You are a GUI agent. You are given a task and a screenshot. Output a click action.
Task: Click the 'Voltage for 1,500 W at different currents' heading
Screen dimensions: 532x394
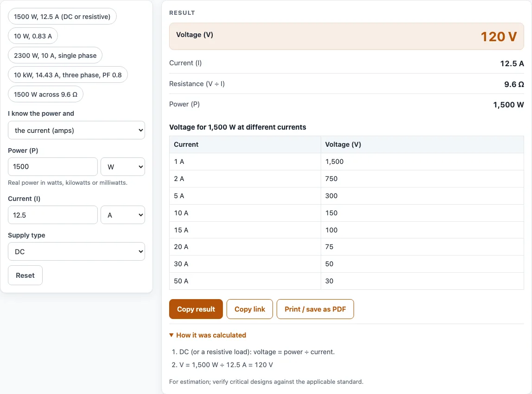point(237,127)
